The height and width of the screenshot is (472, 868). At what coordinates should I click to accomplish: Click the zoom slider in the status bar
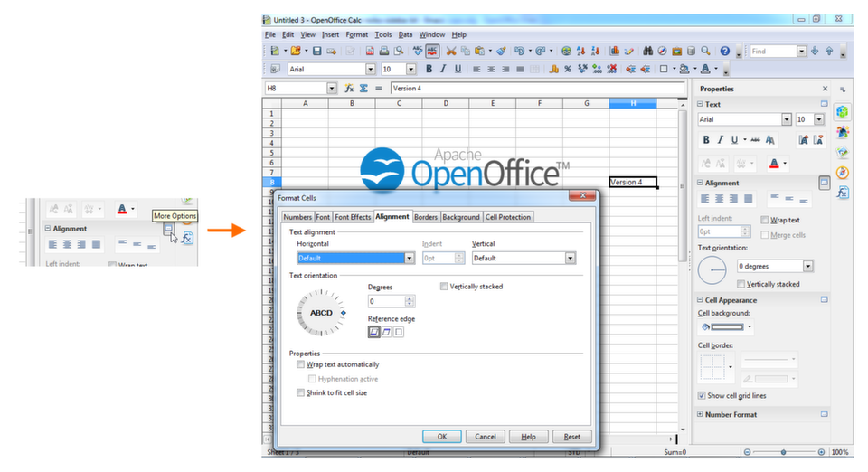tap(784, 452)
